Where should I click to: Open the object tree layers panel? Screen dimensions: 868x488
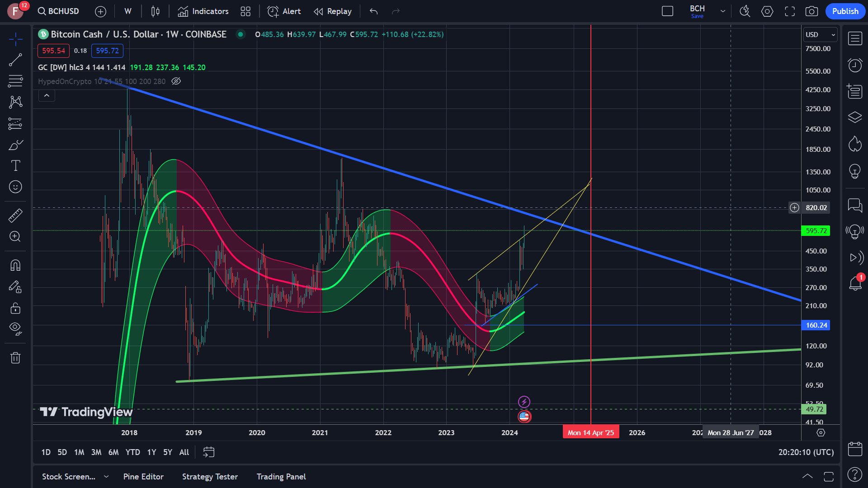(x=855, y=117)
